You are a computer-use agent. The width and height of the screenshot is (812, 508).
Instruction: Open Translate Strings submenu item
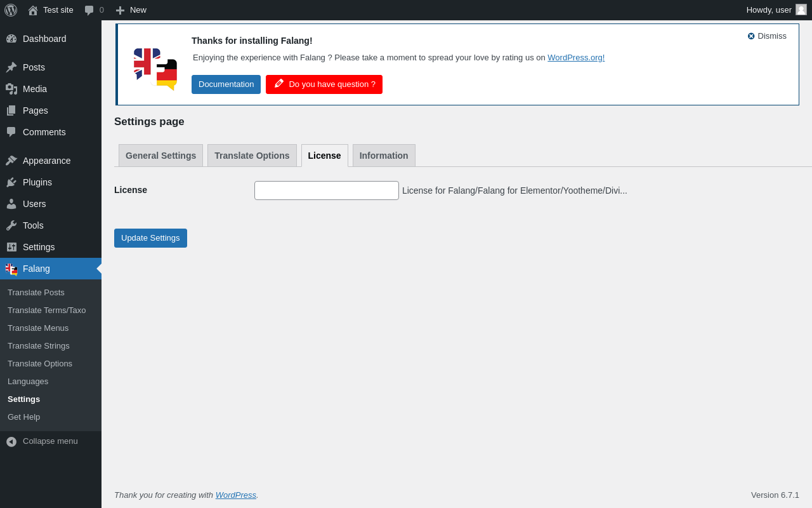tap(39, 346)
